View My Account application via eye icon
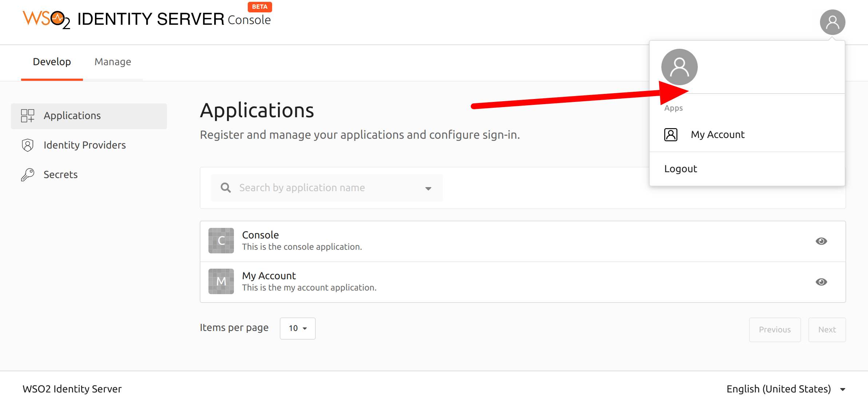 tap(821, 282)
